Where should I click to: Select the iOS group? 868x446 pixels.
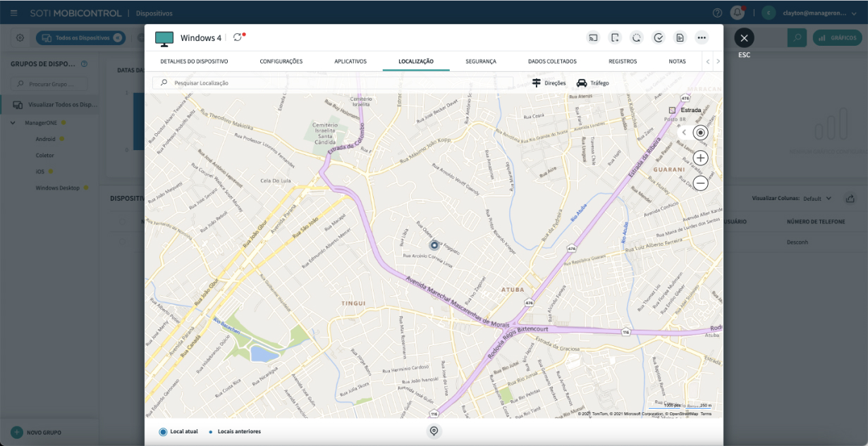coord(40,171)
